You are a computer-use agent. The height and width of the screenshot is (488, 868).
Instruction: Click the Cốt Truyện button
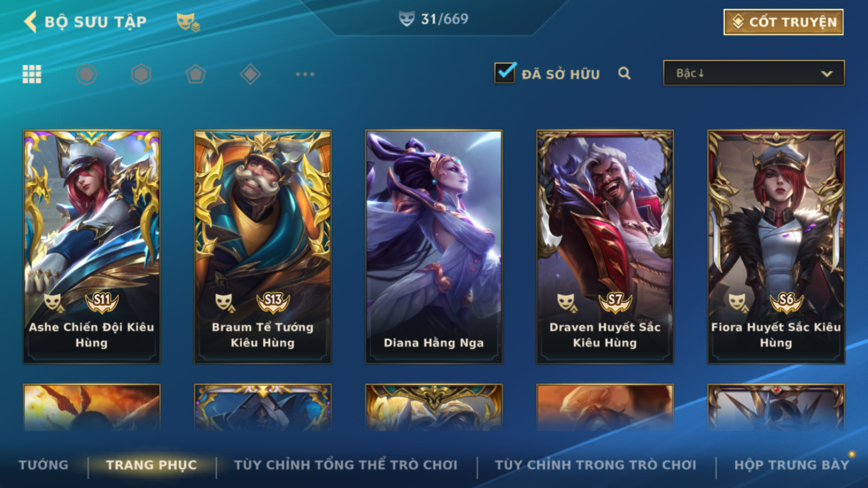click(783, 22)
